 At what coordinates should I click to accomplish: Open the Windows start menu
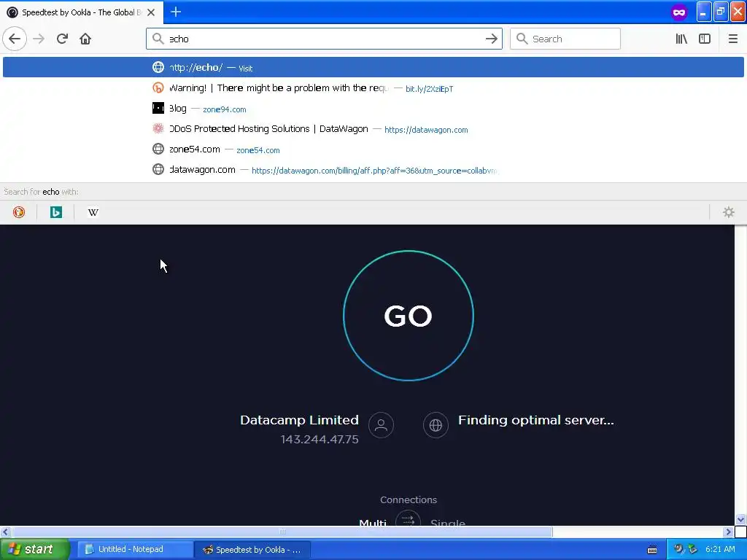pyautogui.click(x=34, y=549)
